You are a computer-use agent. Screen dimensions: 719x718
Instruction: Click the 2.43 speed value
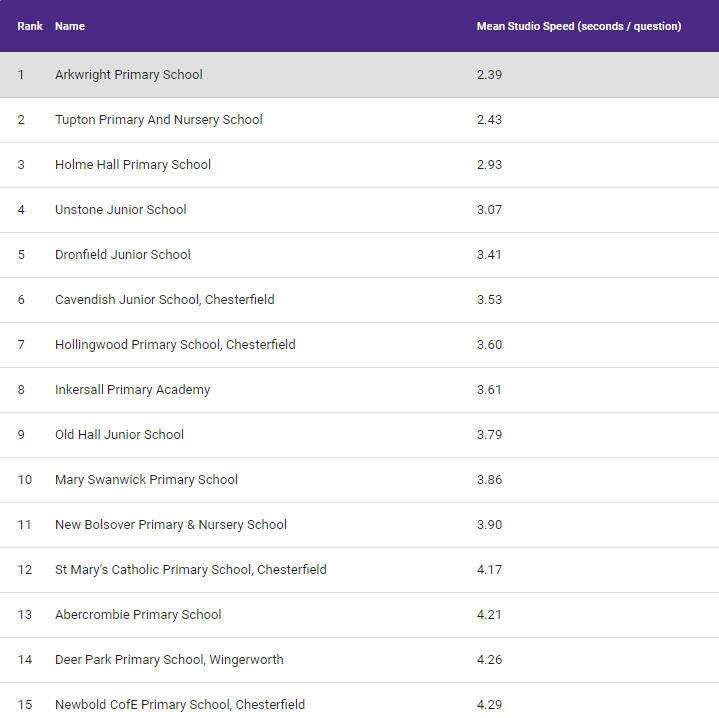[489, 119]
